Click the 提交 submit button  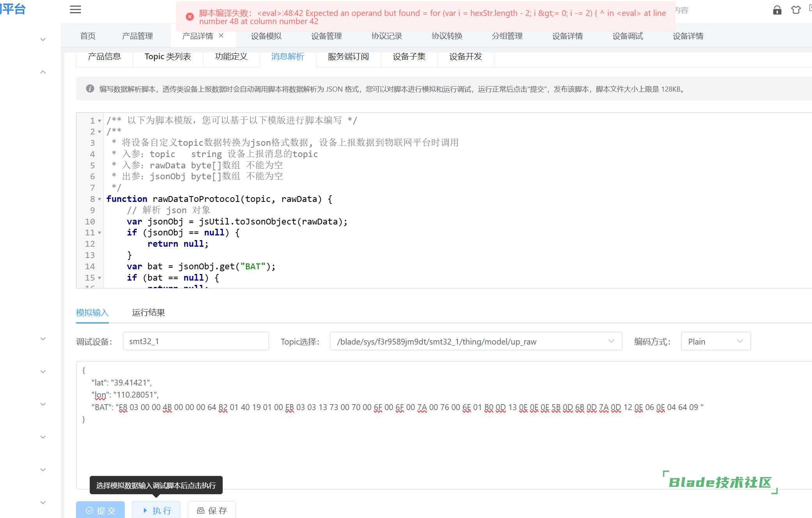[x=101, y=510]
